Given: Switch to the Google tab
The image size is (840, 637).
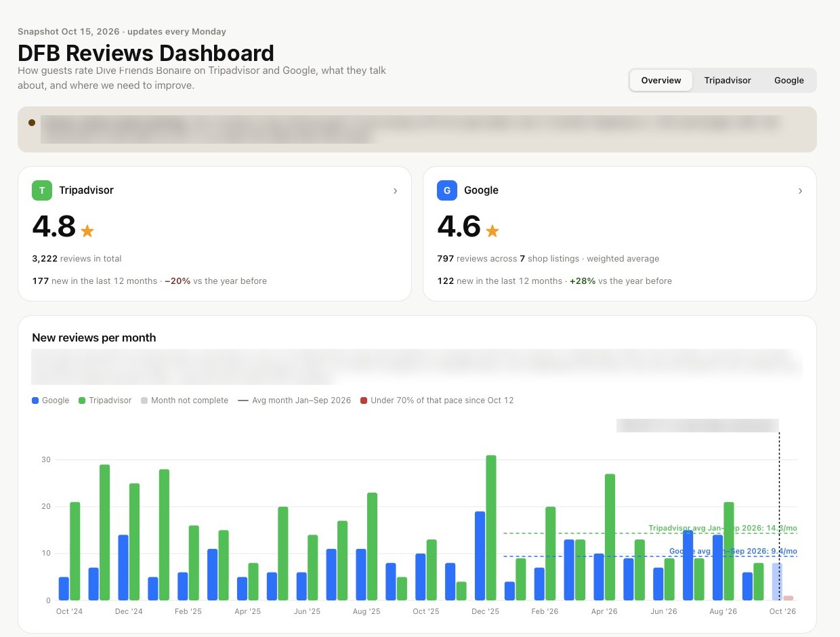Looking at the screenshot, I should (789, 80).
